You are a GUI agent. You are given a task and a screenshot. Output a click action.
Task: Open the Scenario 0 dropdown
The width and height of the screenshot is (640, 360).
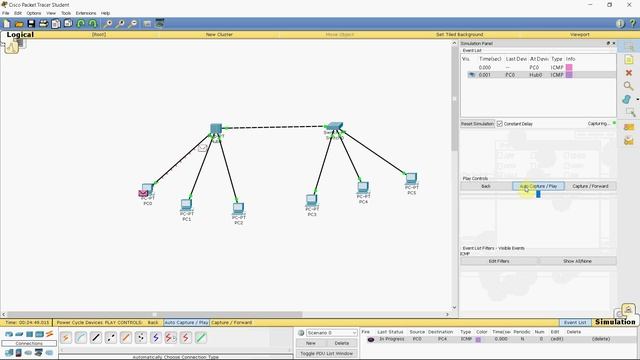(331, 333)
